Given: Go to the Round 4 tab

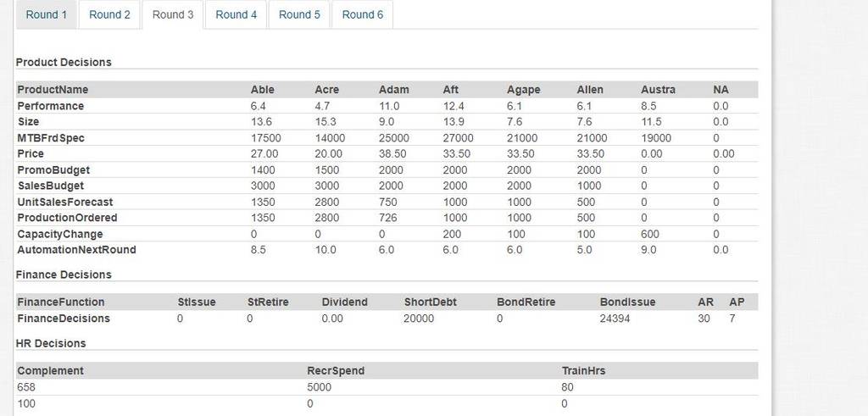Looking at the screenshot, I should point(236,14).
